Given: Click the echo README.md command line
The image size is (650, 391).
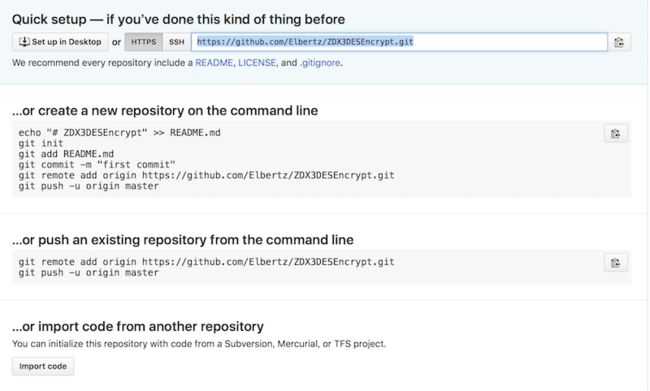Looking at the screenshot, I should click(119, 133).
